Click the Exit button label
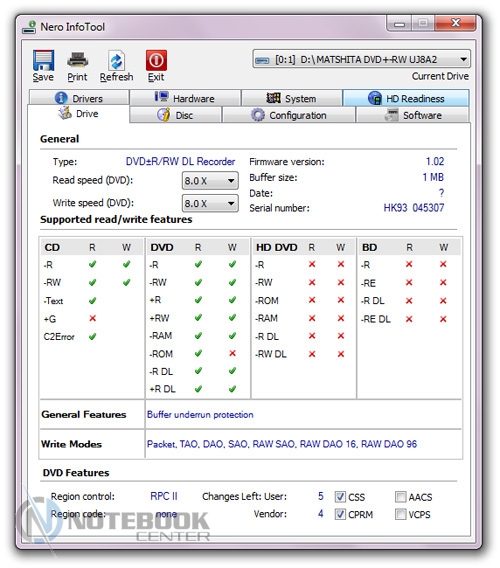This screenshot has height=568, width=500. click(x=156, y=77)
